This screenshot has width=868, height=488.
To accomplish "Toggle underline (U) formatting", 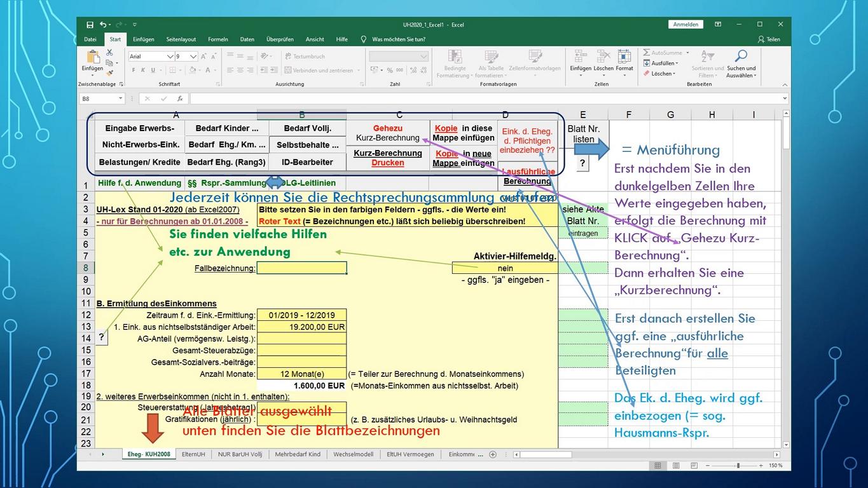I will click(x=153, y=71).
